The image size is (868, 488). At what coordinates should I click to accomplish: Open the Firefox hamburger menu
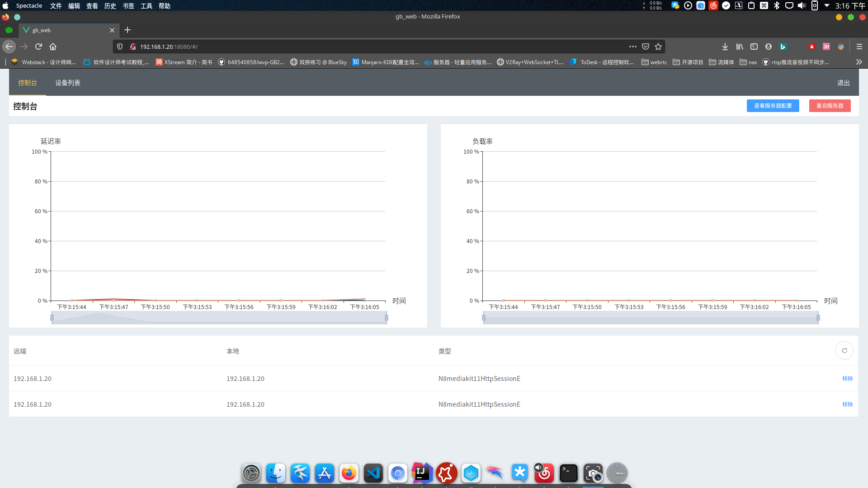859,47
